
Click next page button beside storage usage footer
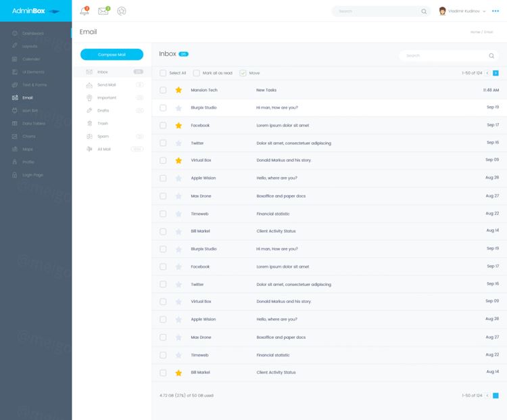(x=496, y=396)
